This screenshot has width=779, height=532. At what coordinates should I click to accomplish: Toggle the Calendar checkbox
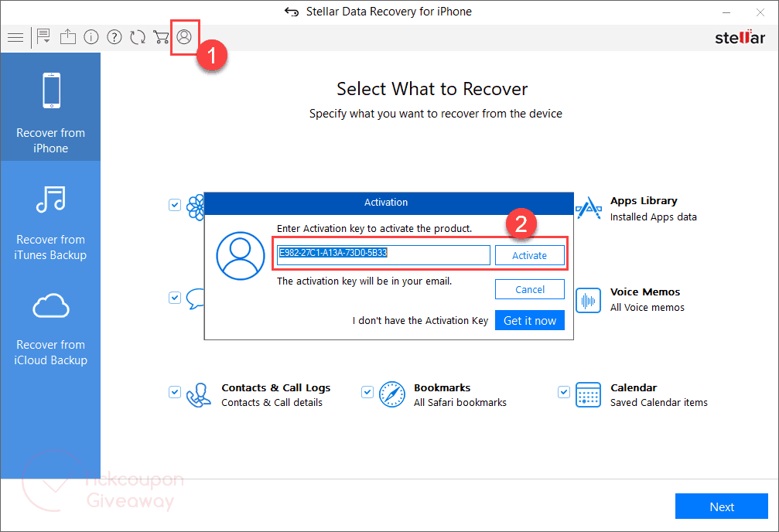tap(564, 392)
